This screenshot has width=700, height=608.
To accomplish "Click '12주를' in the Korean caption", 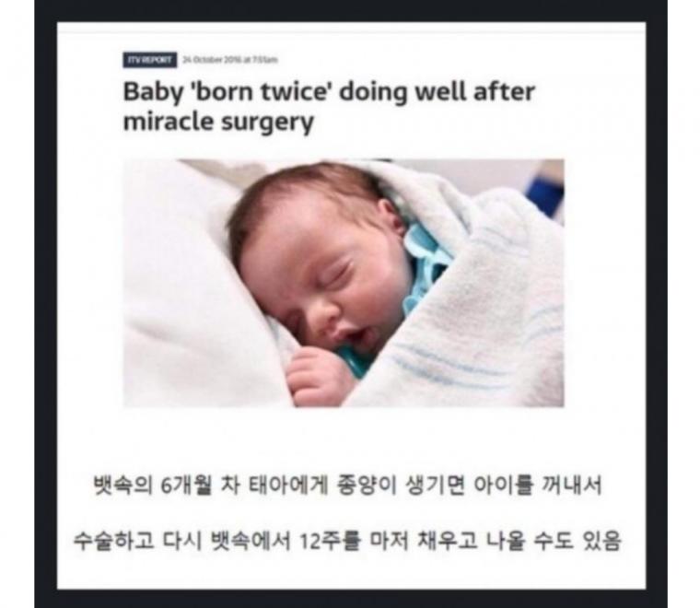I will point(329,541).
